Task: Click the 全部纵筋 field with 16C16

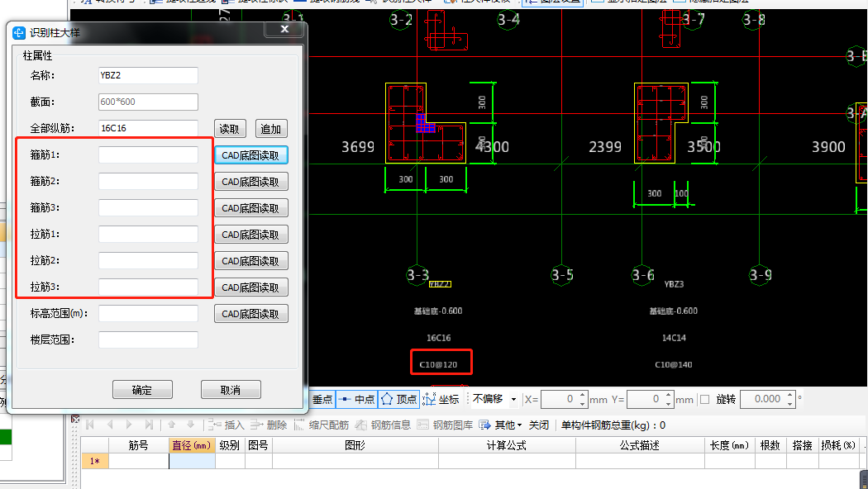Action: (148, 128)
